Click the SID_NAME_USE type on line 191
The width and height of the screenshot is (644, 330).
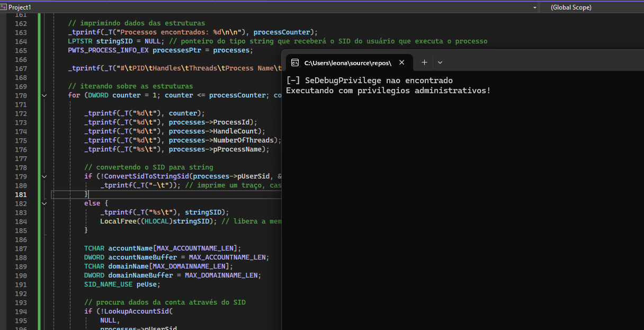[x=108, y=284]
